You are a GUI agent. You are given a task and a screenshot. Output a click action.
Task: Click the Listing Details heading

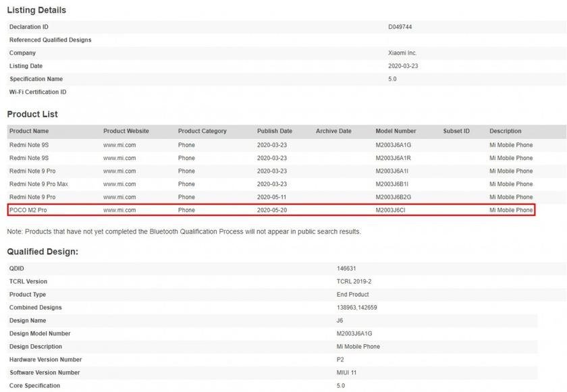(x=36, y=10)
